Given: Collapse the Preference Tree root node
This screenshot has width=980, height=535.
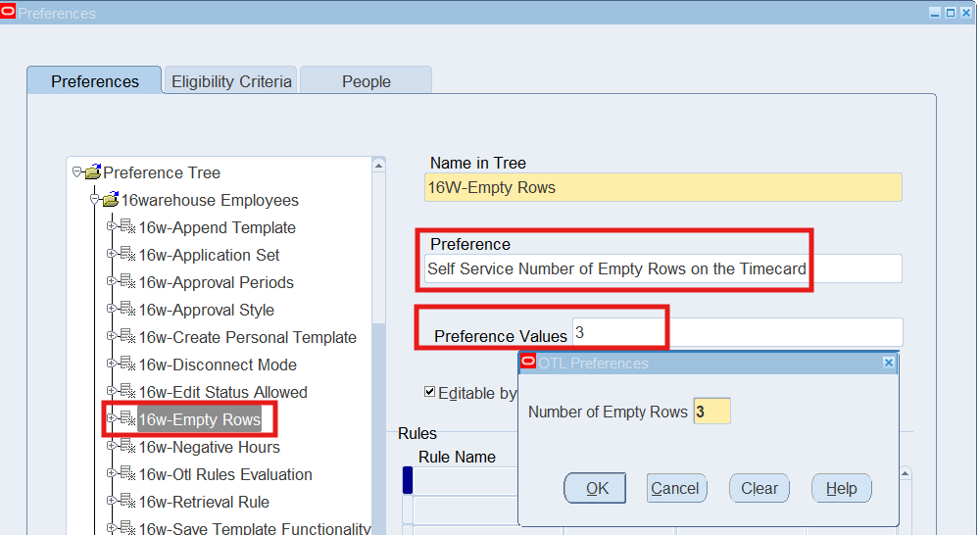Looking at the screenshot, I should click(77, 172).
